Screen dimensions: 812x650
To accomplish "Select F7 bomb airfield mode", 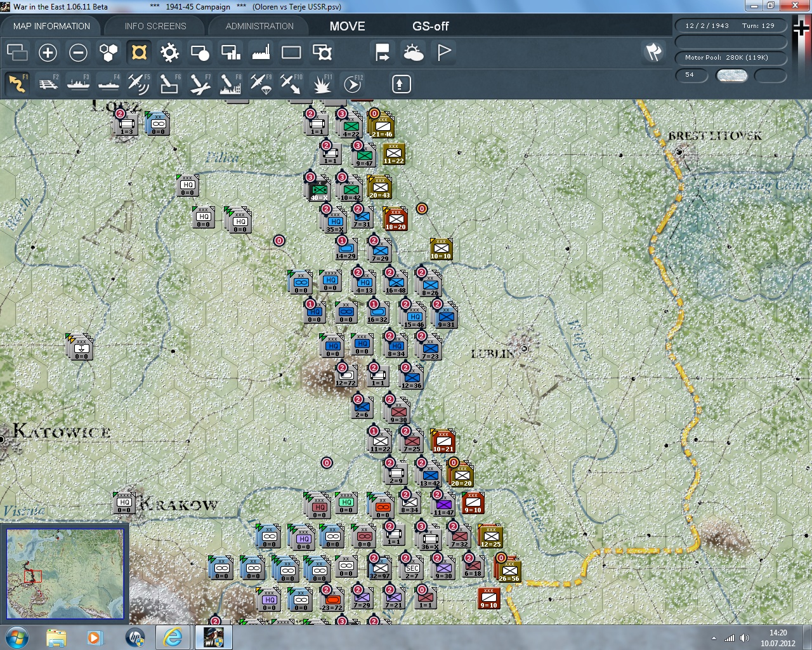I will [200, 84].
